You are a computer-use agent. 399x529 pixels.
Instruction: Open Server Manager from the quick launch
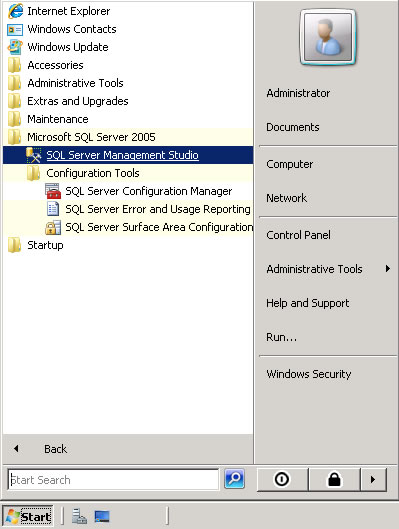[x=80, y=516]
